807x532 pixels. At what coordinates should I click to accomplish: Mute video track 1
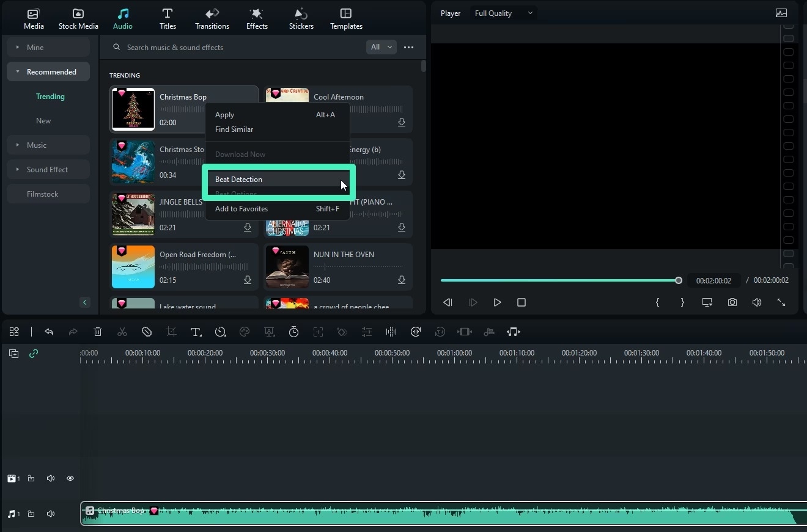point(51,478)
